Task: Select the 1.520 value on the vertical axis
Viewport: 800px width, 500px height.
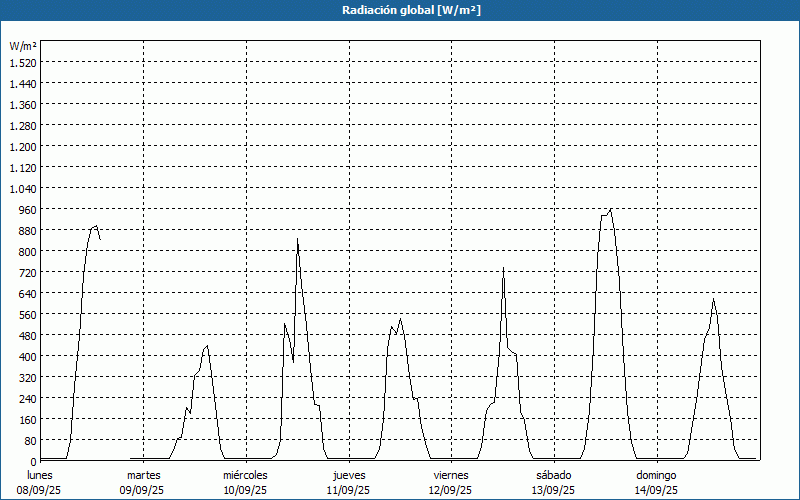Action: pos(23,62)
